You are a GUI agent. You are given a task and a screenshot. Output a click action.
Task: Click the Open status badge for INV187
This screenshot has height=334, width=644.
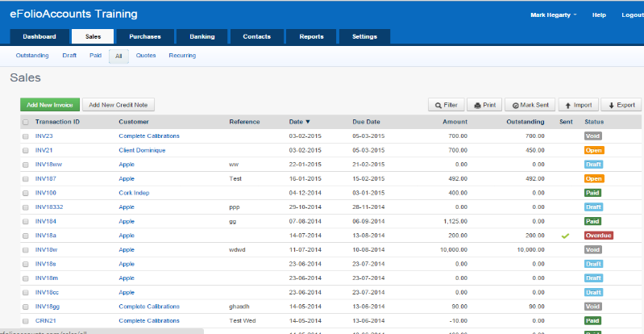point(594,179)
